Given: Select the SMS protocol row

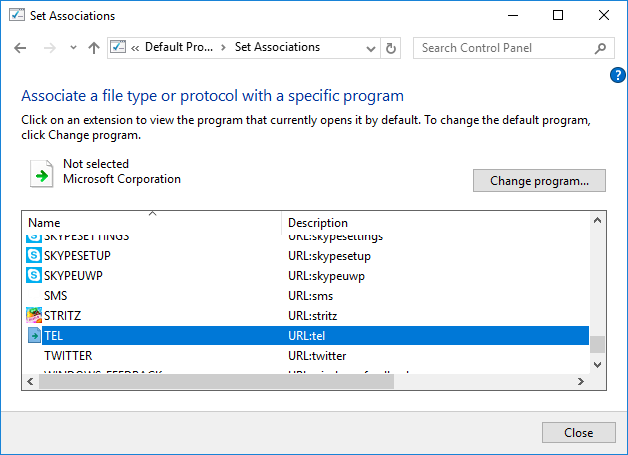Looking at the screenshot, I should coord(307,296).
